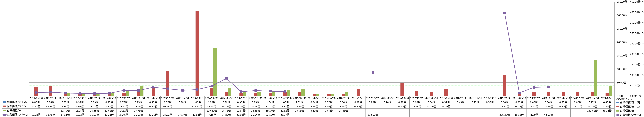Click the 2021/03/31 date column header

607,98
